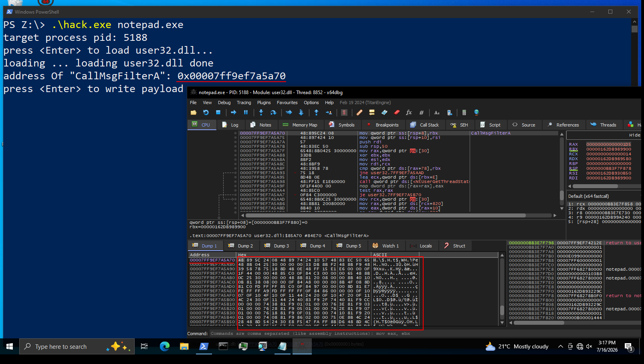The image size is (644, 364).
Task: Select the Dump 3 tab
Action: tap(277, 246)
